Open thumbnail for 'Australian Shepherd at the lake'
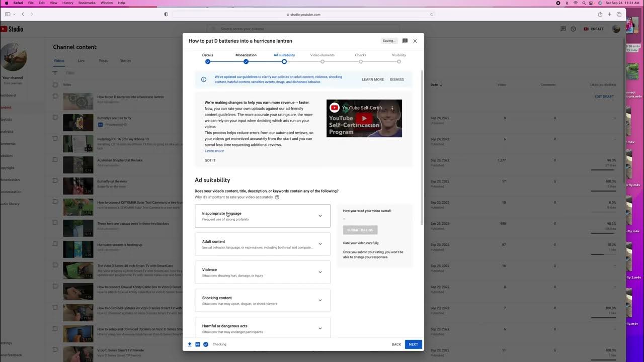644x362 pixels. click(x=78, y=164)
